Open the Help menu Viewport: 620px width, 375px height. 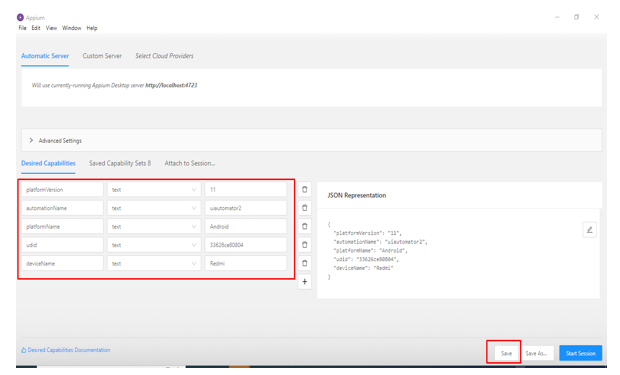click(x=92, y=28)
